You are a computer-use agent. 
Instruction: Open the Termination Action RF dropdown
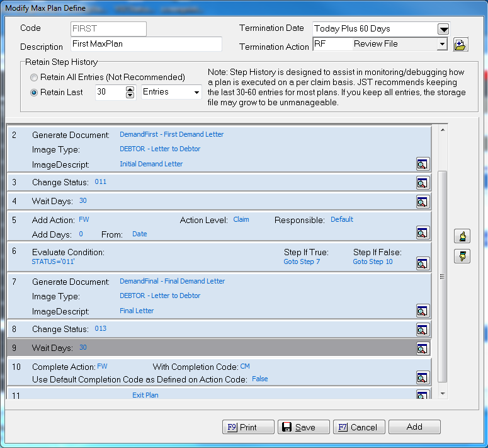click(442, 44)
